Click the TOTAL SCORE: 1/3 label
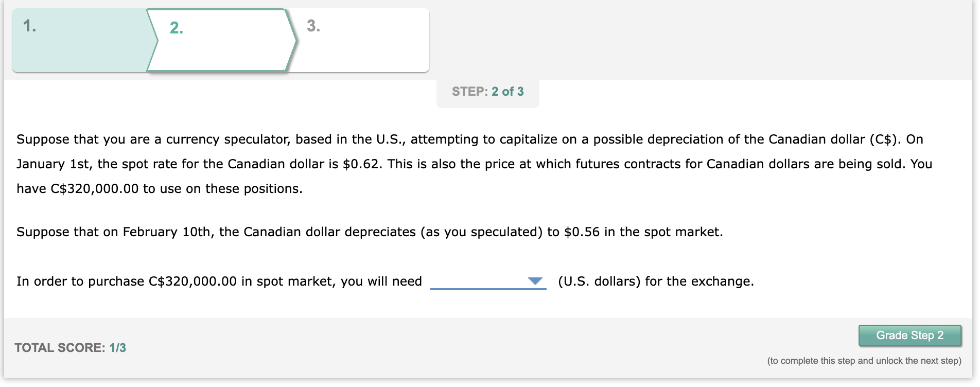Image resolution: width=980 pixels, height=387 pixels. click(x=71, y=348)
